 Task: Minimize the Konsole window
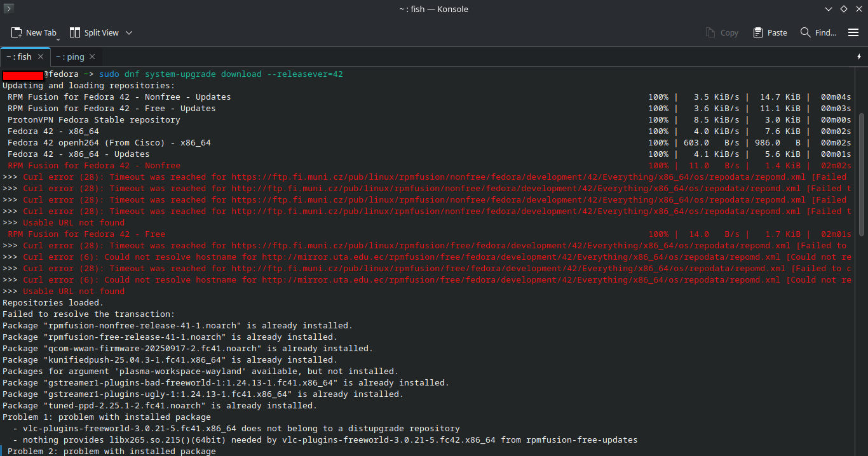point(829,9)
